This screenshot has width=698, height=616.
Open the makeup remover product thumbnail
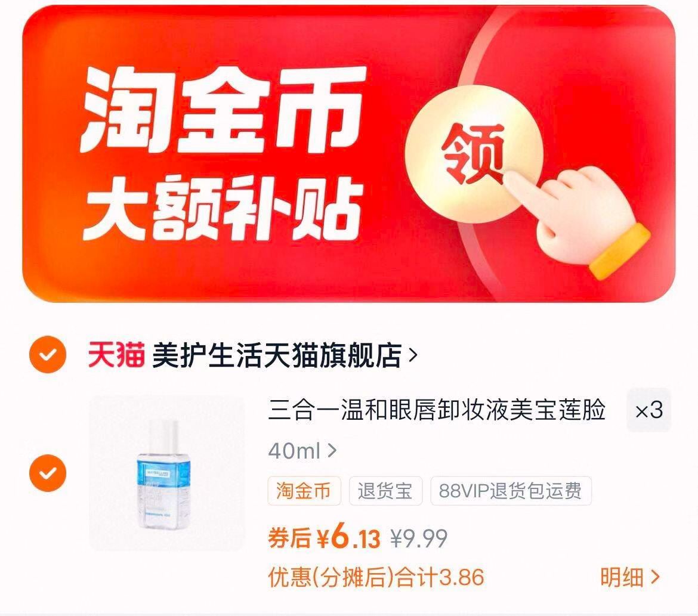coord(167,473)
